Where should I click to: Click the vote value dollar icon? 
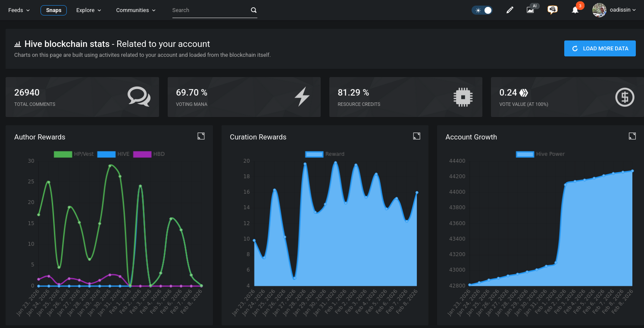(625, 97)
